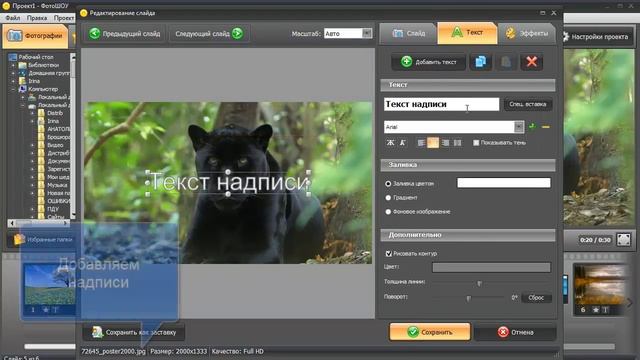Click the folder tree horizontal scrollbar right arrow
The width and height of the screenshot is (640, 360).
(x=66, y=223)
